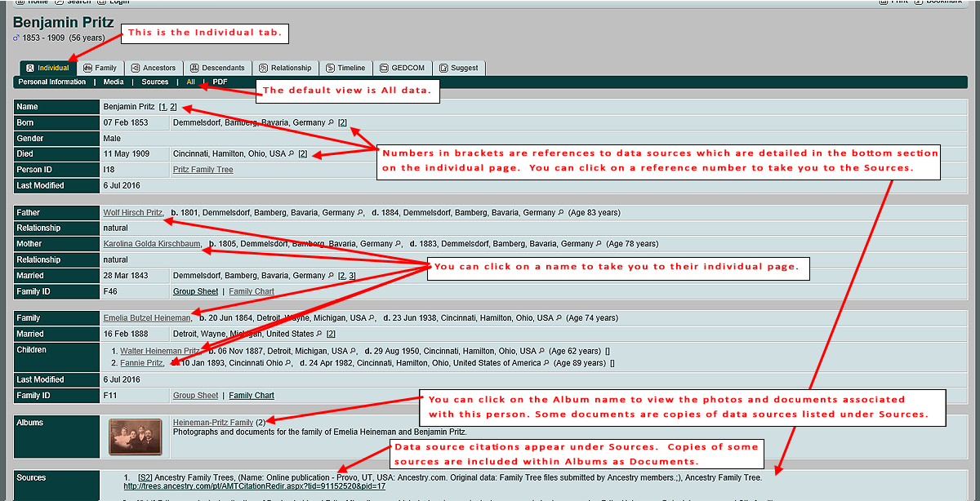Click magnifier beside Detroit marriage place in Family section
The width and height of the screenshot is (980, 501).
pyautogui.click(x=318, y=334)
